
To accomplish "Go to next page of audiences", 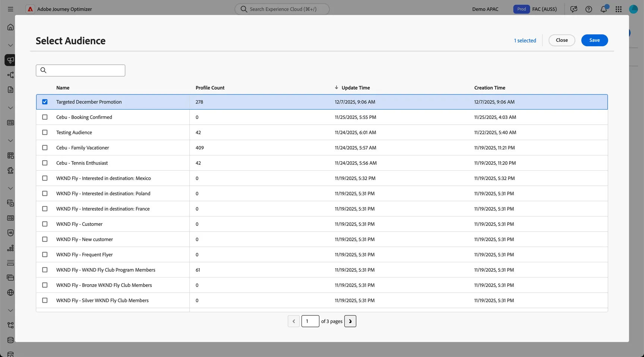I will (350, 321).
